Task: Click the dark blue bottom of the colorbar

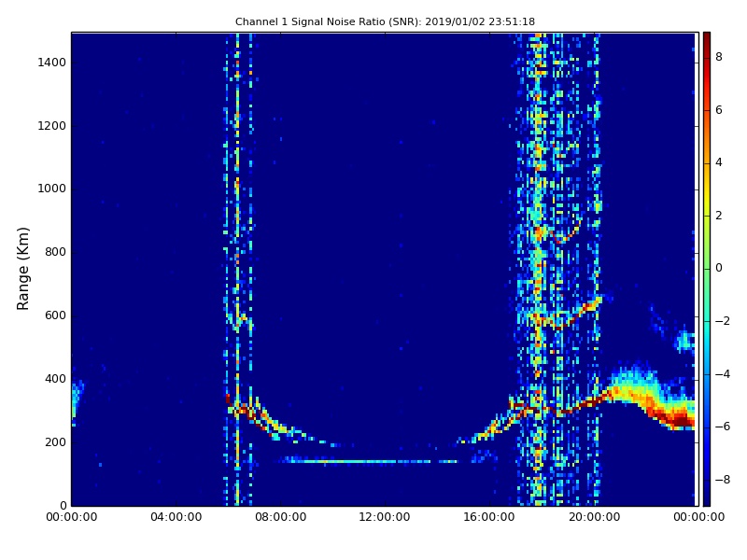Action: [707, 497]
